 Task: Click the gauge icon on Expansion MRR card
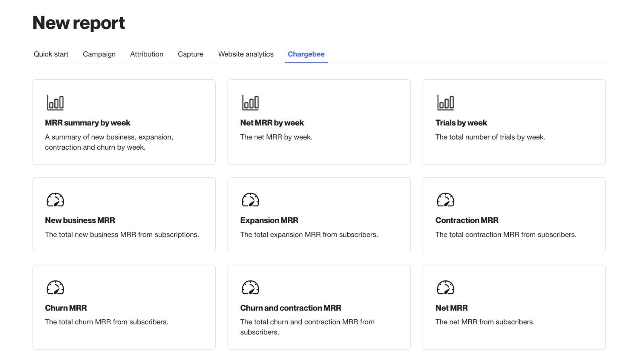[250, 200]
